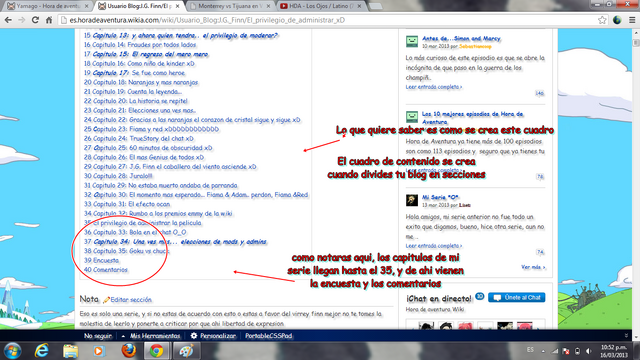Go to Capitulo 31: El efecto ocan

[x=127, y=204]
